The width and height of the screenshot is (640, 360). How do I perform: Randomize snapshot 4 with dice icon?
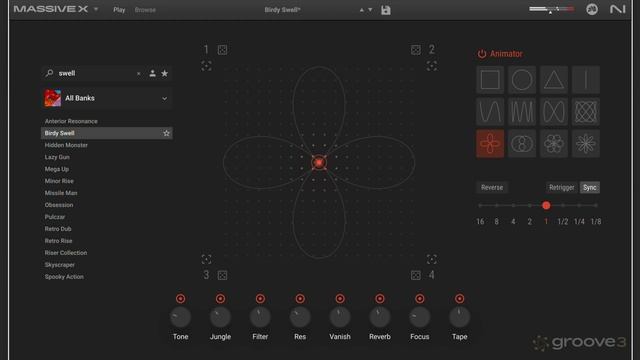tap(416, 275)
